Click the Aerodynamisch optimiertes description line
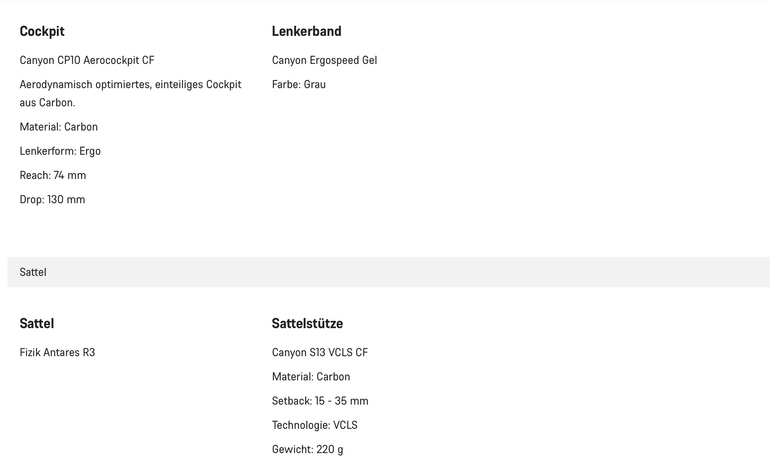The width and height of the screenshot is (770, 467). click(x=130, y=84)
